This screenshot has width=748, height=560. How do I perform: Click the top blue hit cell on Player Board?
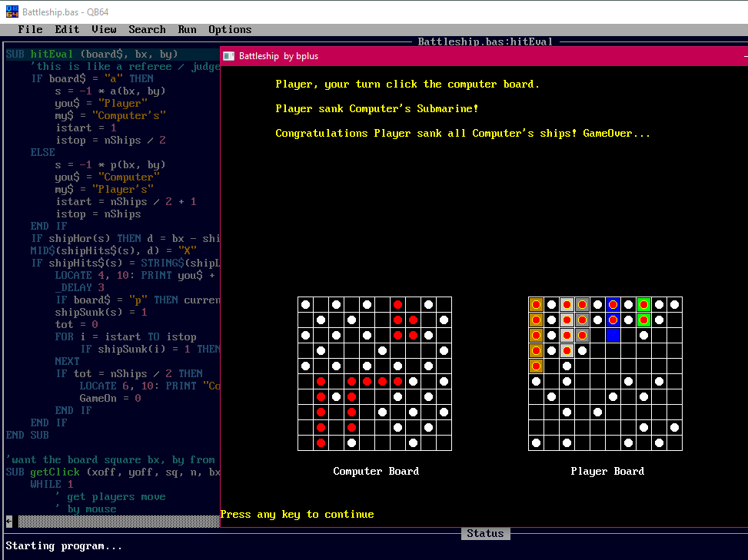(x=613, y=305)
